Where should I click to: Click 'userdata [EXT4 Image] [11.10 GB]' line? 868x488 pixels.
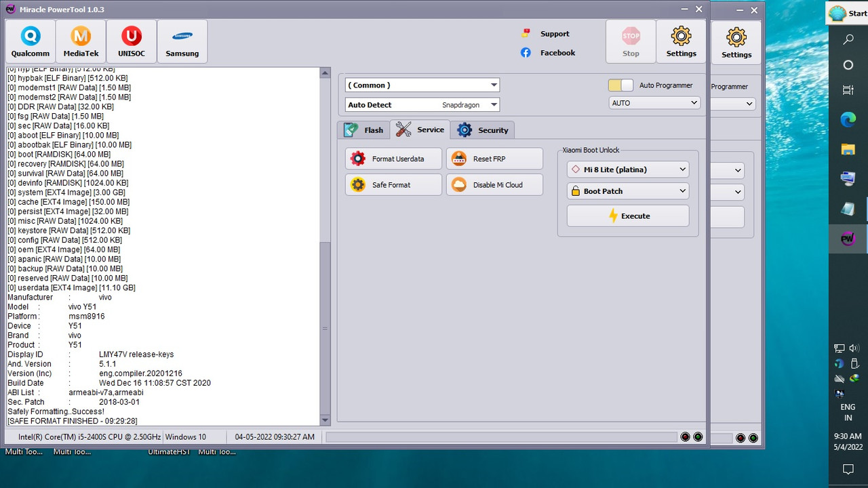point(72,287)
